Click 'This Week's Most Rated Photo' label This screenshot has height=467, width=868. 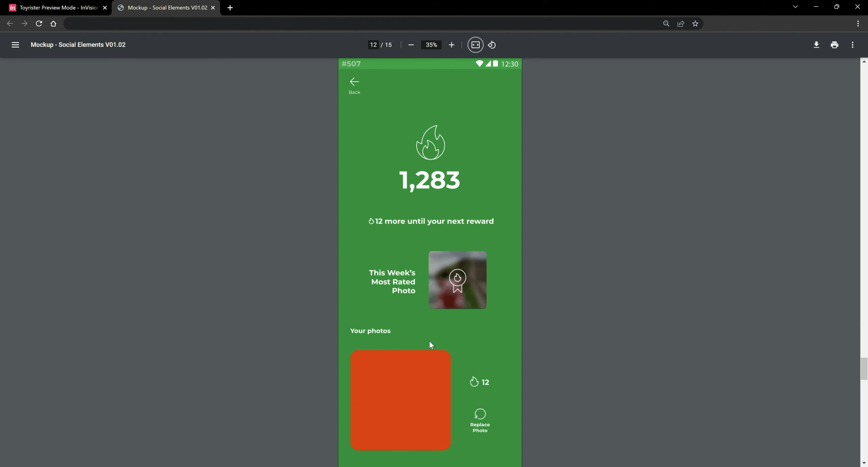point(392,282)
